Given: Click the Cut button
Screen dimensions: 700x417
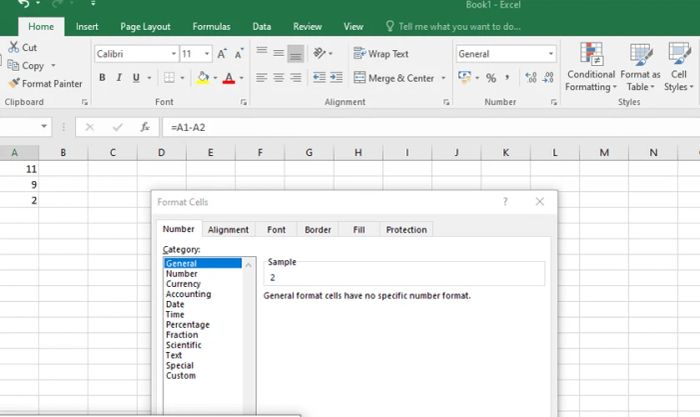Looking at the screenshot, I should pyautogui.click(x=23, y=47).
